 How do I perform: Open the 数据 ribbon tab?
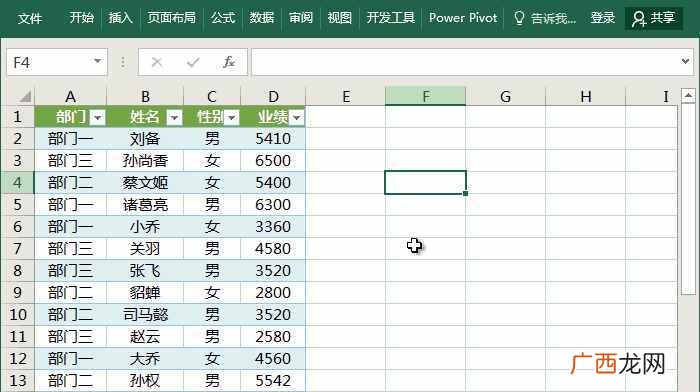tap(262, 18)
